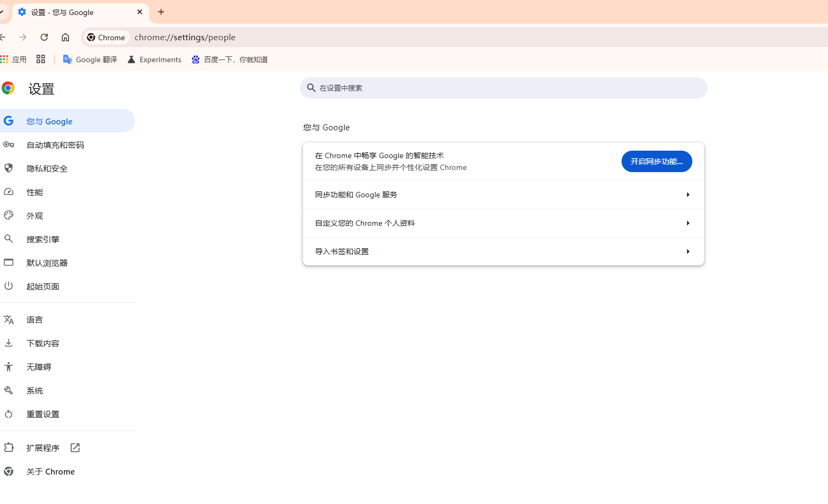Go to the home page icon
828x504 pixels.
coord(65,37)
